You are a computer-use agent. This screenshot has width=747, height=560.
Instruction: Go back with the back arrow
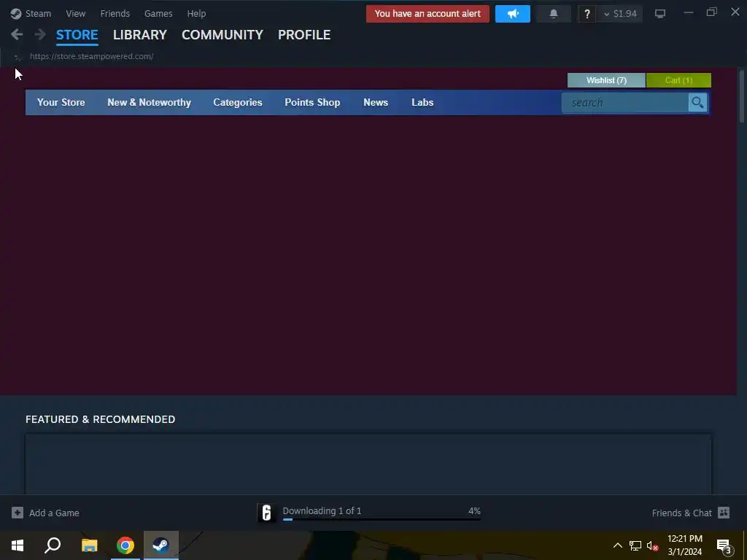point(17,34)
